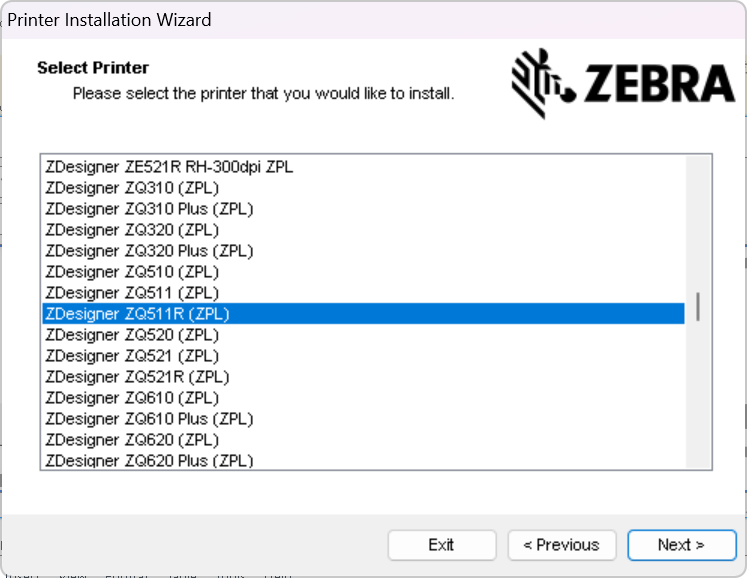
Task: Pick ZDesigner ZQ521R (ZPL) from list
Action: (x=138, y=377)
